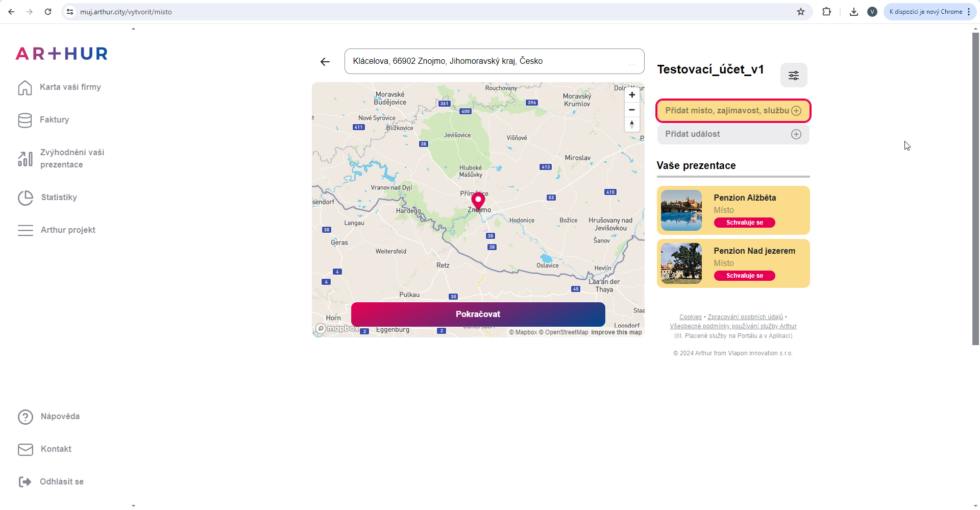The height and width of the screenshot is (510, 980).
Task: Bookmark this page with star icon
Action: coord(801,12)
